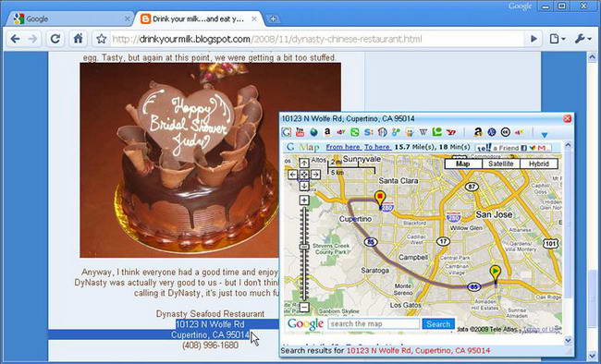Click the highlighted '10123 N Wolfe Rd' text
The width and height of the screenshot is (601, 364).
[x=210, y=324]
